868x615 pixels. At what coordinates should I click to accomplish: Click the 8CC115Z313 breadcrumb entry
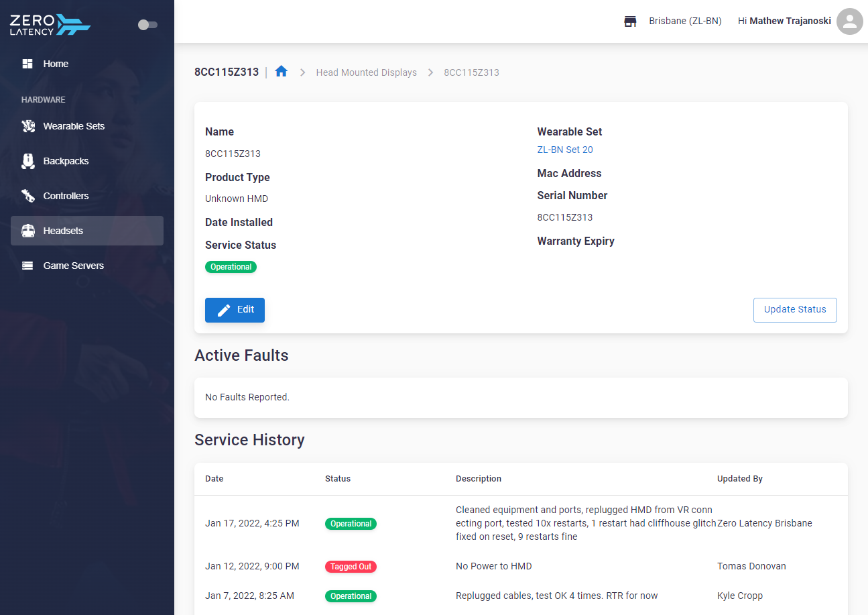pyautogui.click(x=471, y=72)
